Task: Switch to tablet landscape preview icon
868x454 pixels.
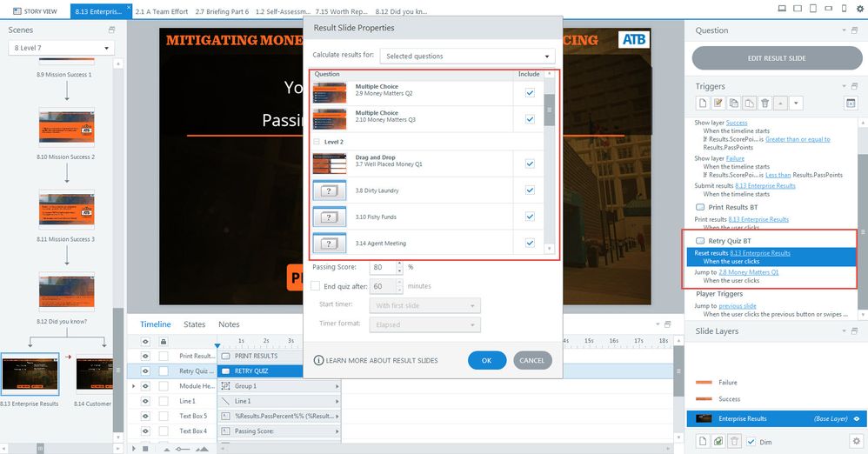Action: (x=798, y=9)
